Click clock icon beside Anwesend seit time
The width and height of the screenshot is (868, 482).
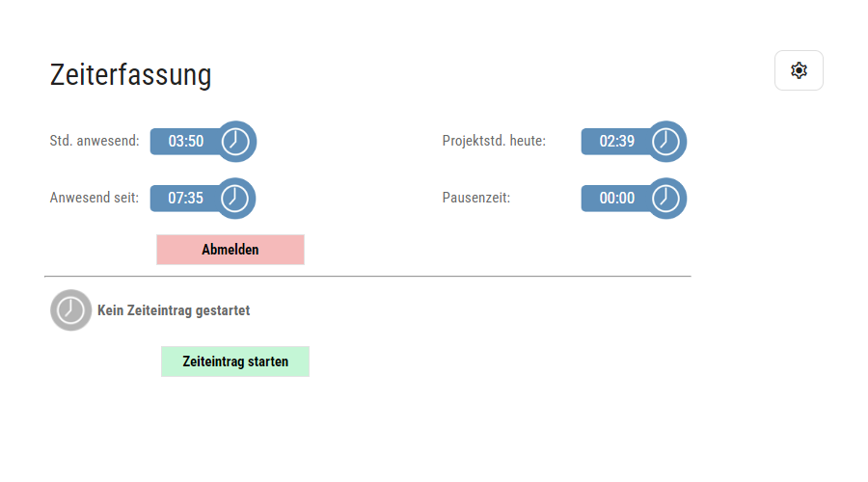pyautogui.click(x=235, y=198)
